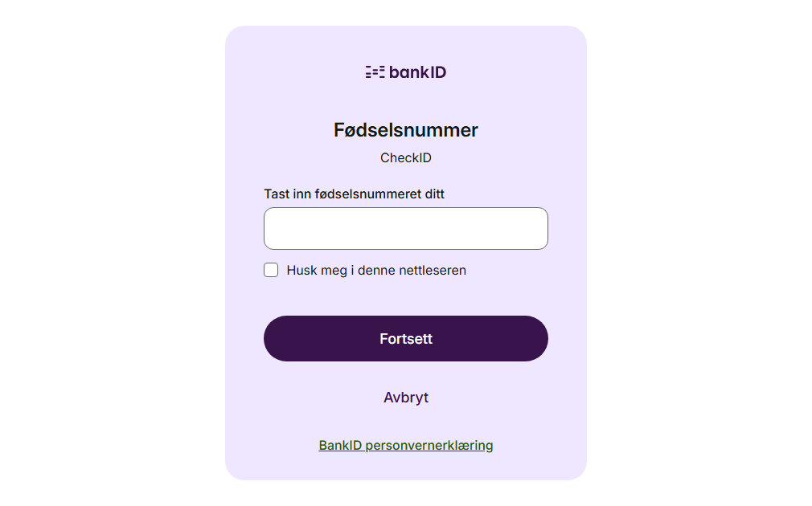This screenshot has width=812, height=506.
Task: Focus the fødselsnummer input field
Action: (406, 229)
